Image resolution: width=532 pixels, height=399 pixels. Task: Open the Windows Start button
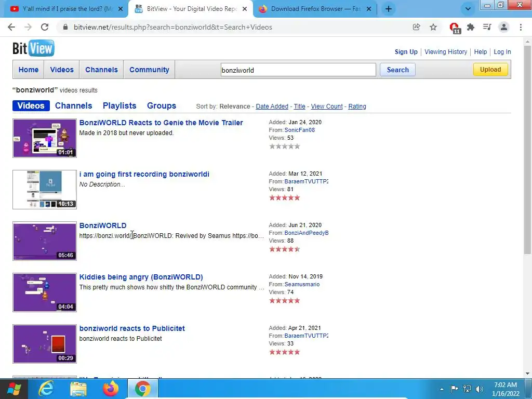click(14, 389)
